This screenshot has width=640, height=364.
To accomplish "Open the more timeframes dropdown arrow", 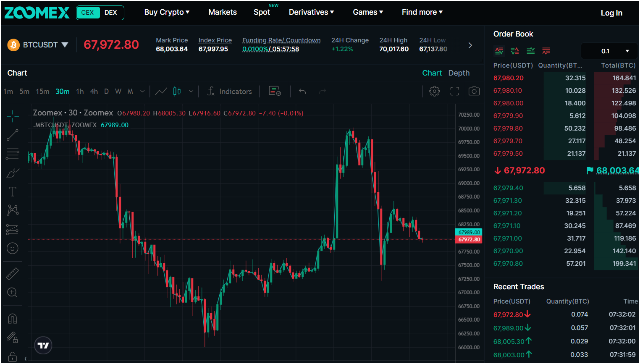I will pyautogui.click(x=142, y=92).
